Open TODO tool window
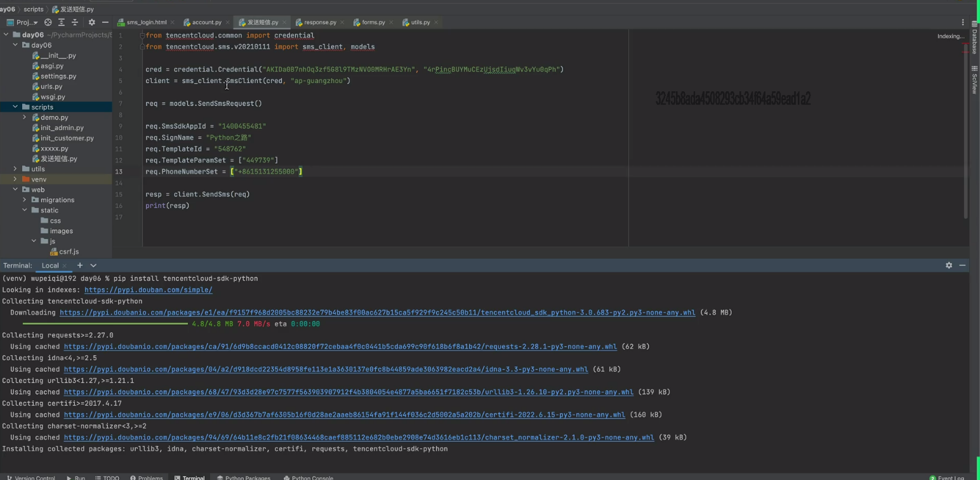 tap(107, 477)
